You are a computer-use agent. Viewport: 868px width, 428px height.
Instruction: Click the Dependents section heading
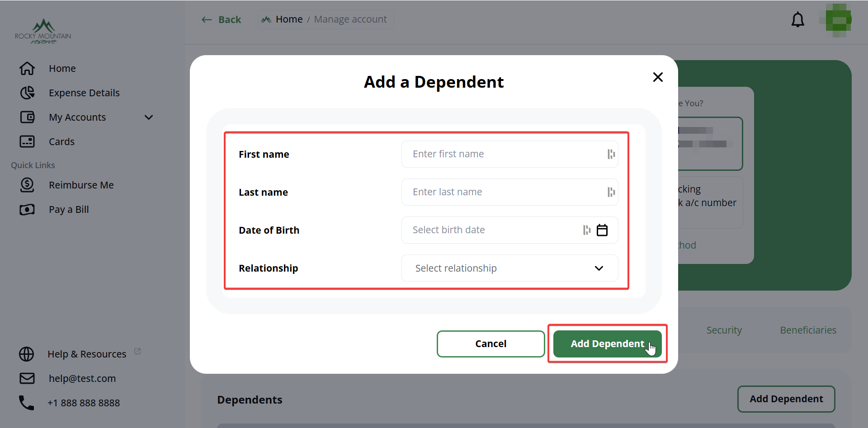click(x=250, y=400)
